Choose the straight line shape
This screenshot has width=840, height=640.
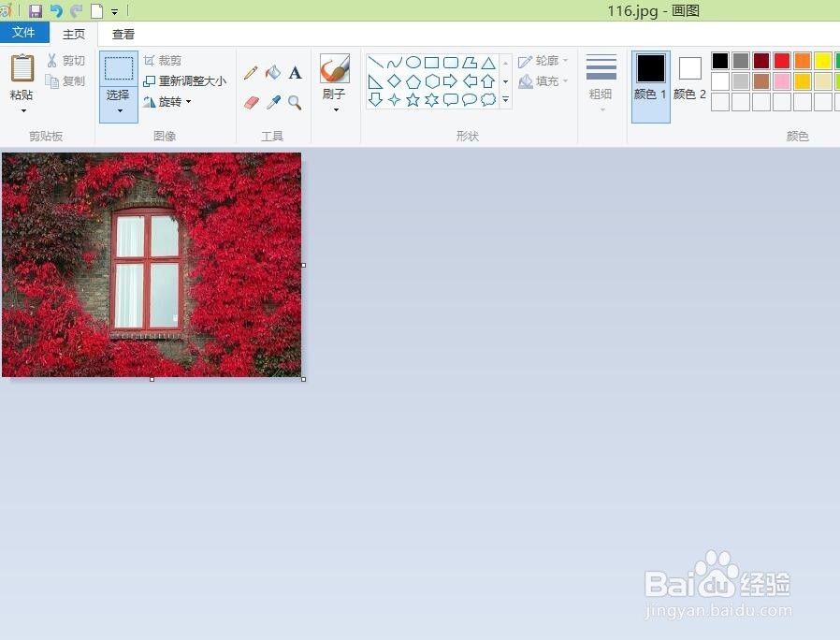point(375,63)
